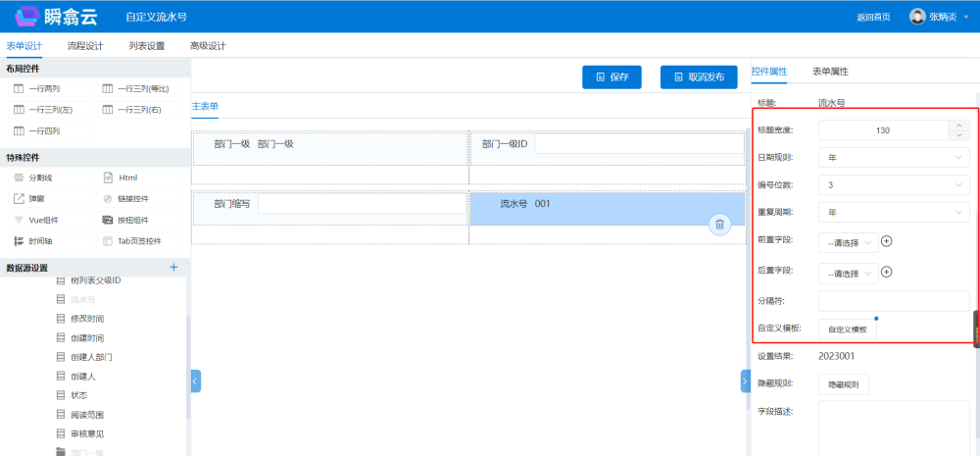
Task: Click the 取消发布 button
Action: pyautogui.click(x=698, y=77)
